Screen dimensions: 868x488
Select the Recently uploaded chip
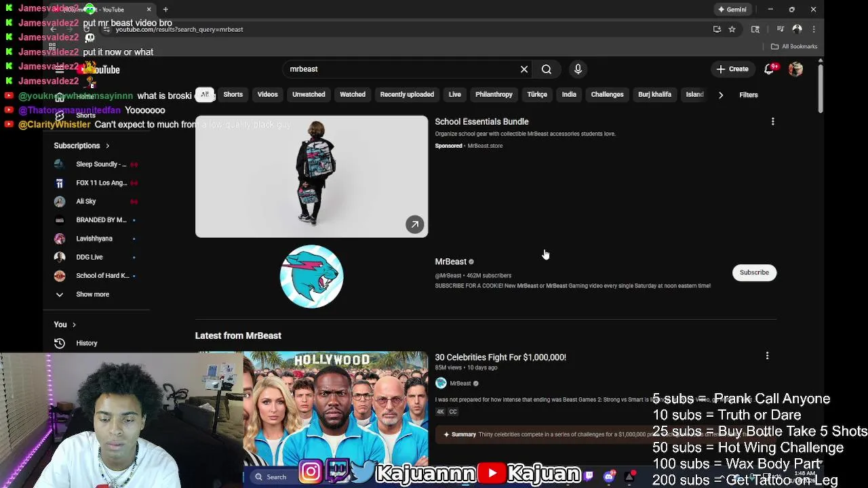pyautogui.click(x=407, y=95)
